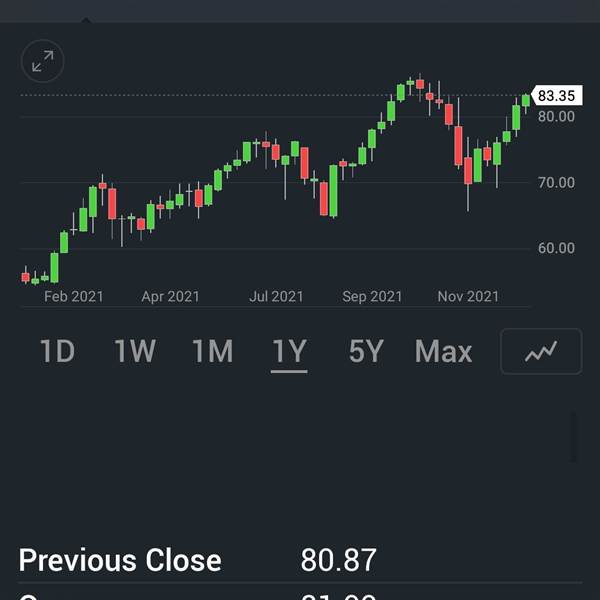Show the Max time range
Image resolution: width=600 pixels, height=600 pixels.
(x=443, y=351)
